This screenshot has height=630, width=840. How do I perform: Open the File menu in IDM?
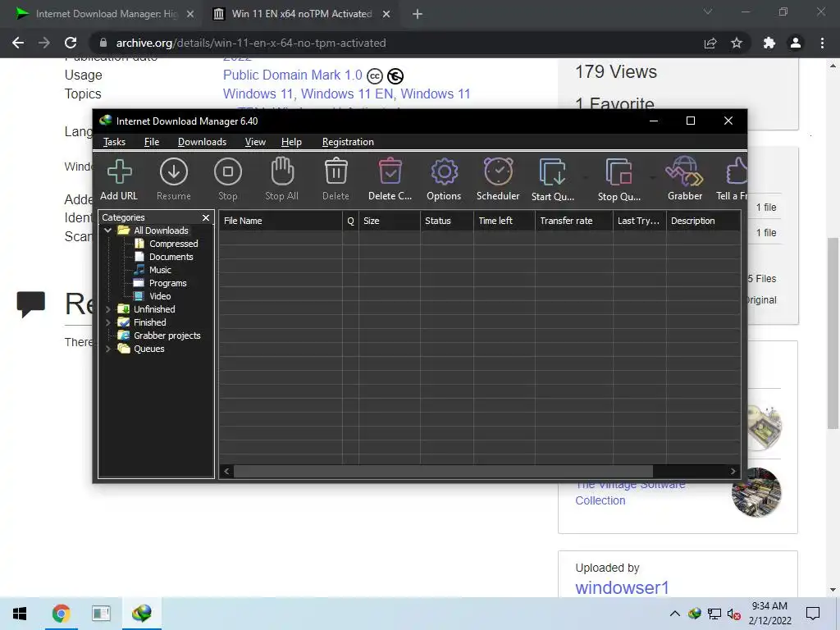click(152, 142)
